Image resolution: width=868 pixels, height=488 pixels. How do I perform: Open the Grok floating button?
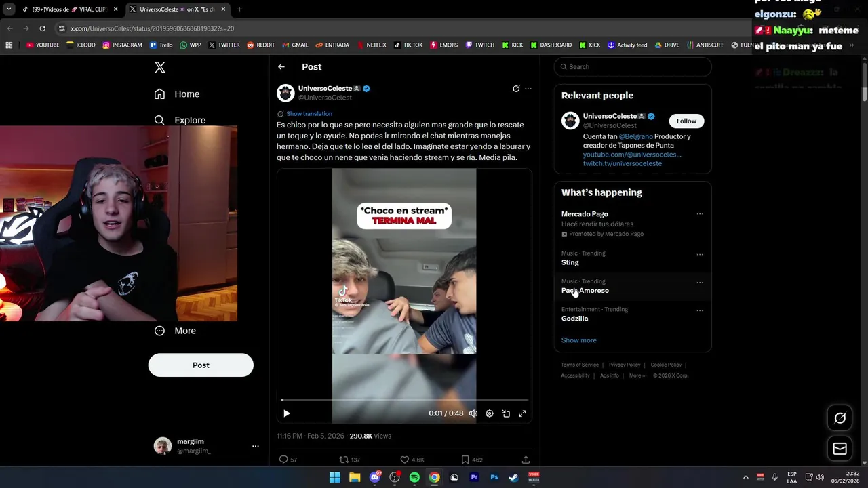click(x=840, y=418)
